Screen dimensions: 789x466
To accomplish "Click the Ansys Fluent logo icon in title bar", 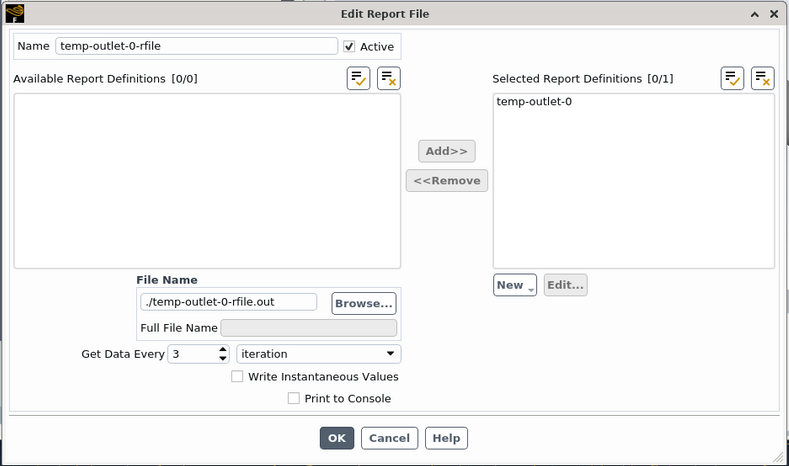I will pos(15,14).
